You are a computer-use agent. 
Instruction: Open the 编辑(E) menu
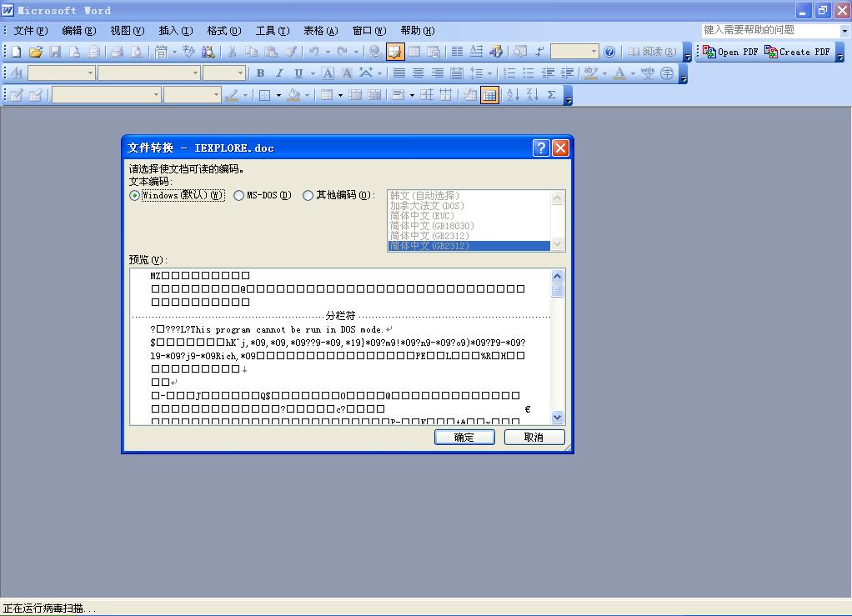(79, 30)
